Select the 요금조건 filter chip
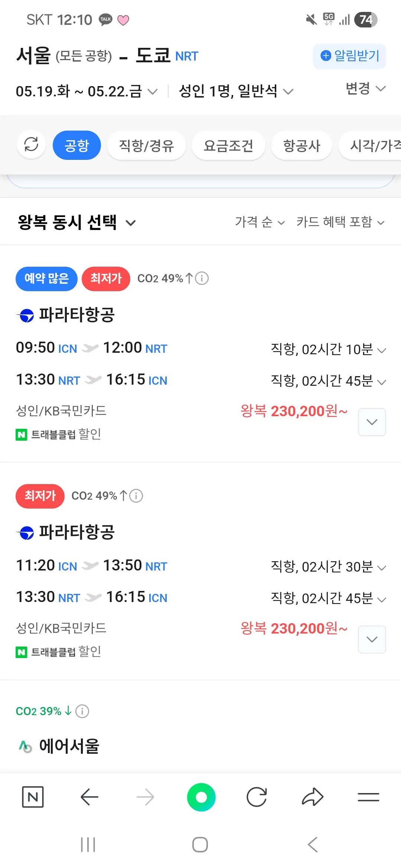 point(228,145)
